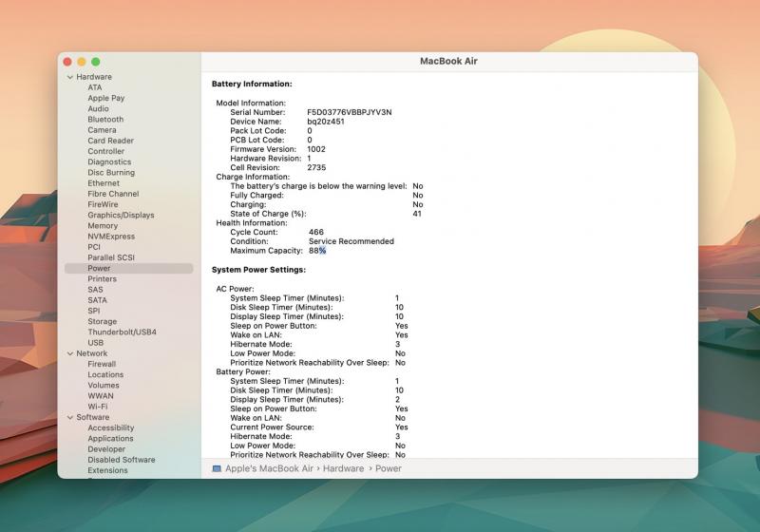This screenshot has height=532, width=760.
Task: Select FireWire in the sidebar
Action: pos(103,205)
